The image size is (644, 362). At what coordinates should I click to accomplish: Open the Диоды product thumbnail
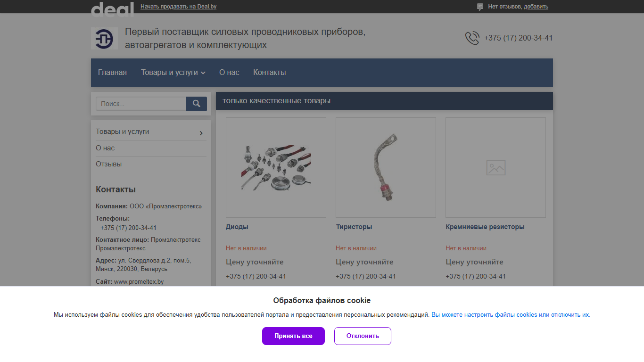pos(276,167)
